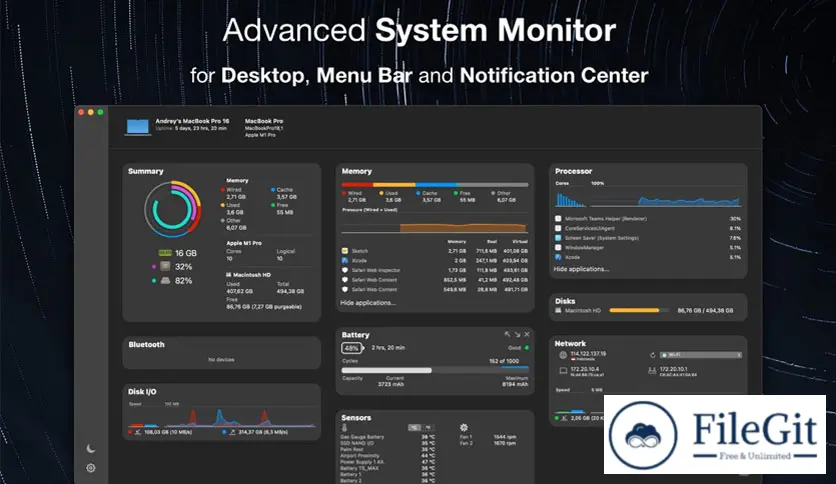Click the processor chip icon next to 32%
836x484 pixels.
[165, 266]
